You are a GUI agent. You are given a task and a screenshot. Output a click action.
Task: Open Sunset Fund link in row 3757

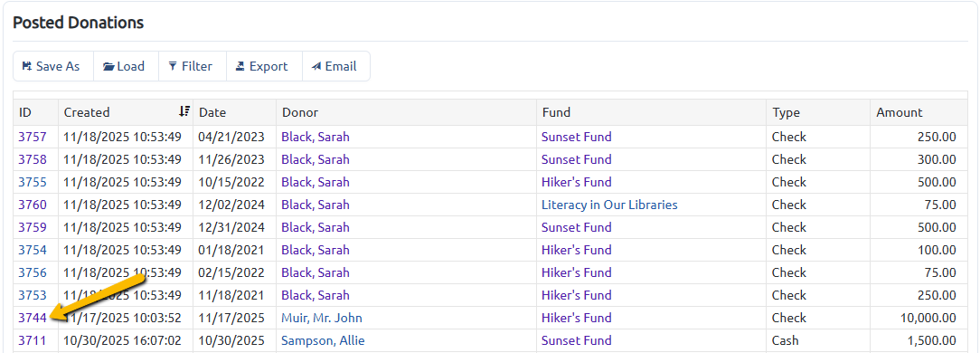click(x=576, y=137)
